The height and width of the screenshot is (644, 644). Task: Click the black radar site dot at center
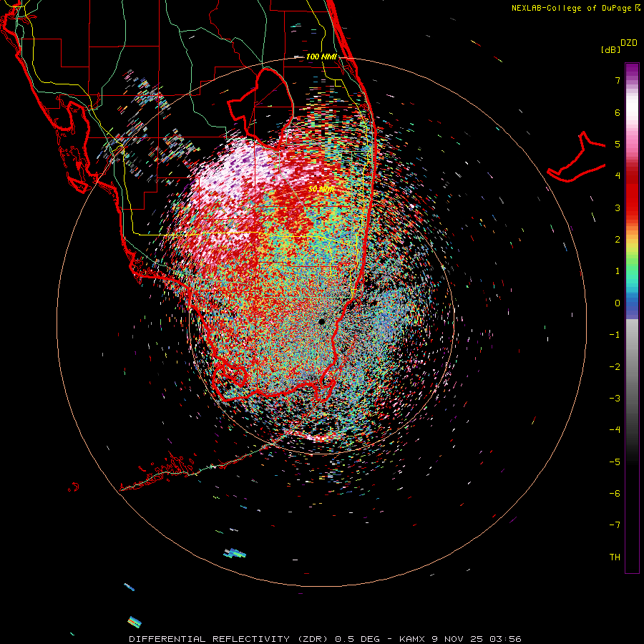pyautogui.click(x=321, y=321)
